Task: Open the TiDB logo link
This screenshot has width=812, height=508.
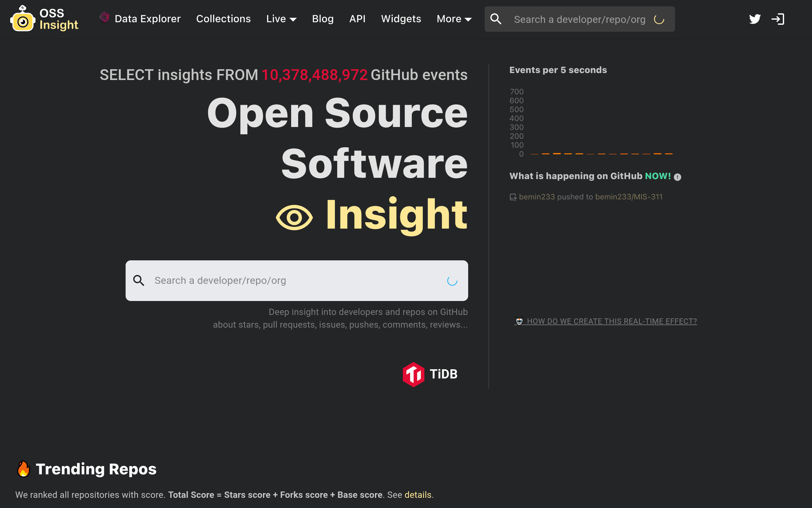Action: point(430,374)
